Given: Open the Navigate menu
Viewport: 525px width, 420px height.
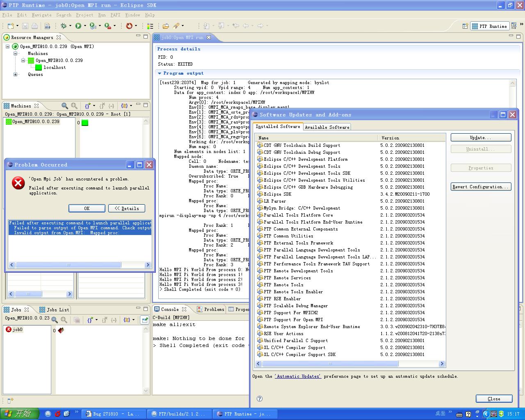Looking at the screenshot, I should tap(42, 15).
